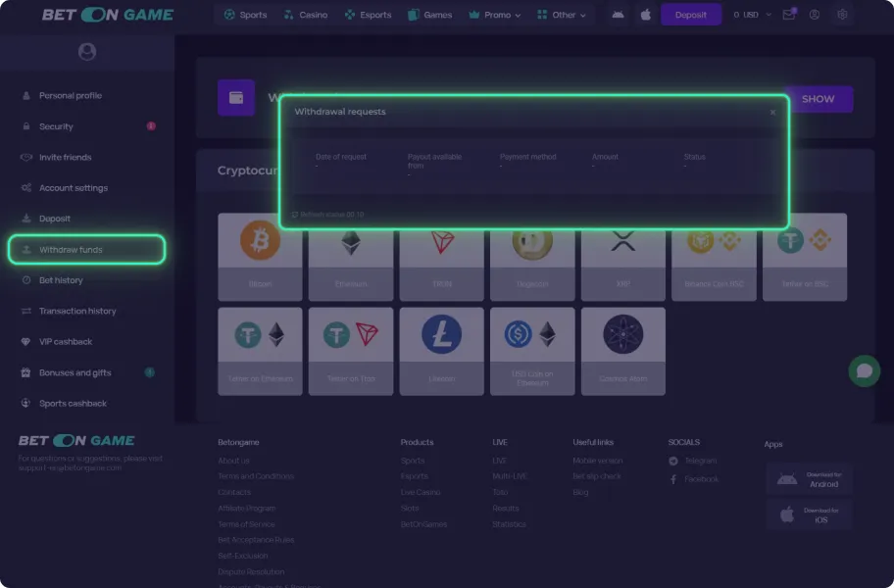The image size is (894, 588).
Task: Click the purple Deposit button
Action: (690, 15)
